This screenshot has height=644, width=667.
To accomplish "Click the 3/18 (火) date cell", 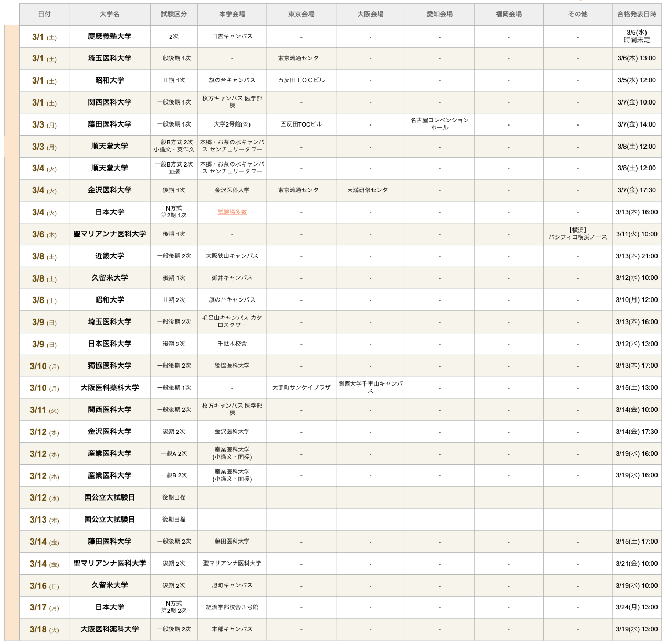I will coord(44,629).
